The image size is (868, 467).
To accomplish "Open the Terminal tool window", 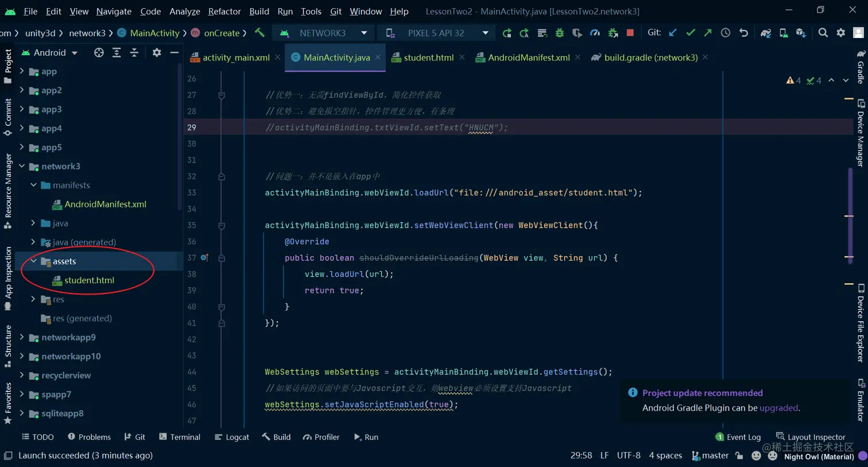I will [180, 437].
